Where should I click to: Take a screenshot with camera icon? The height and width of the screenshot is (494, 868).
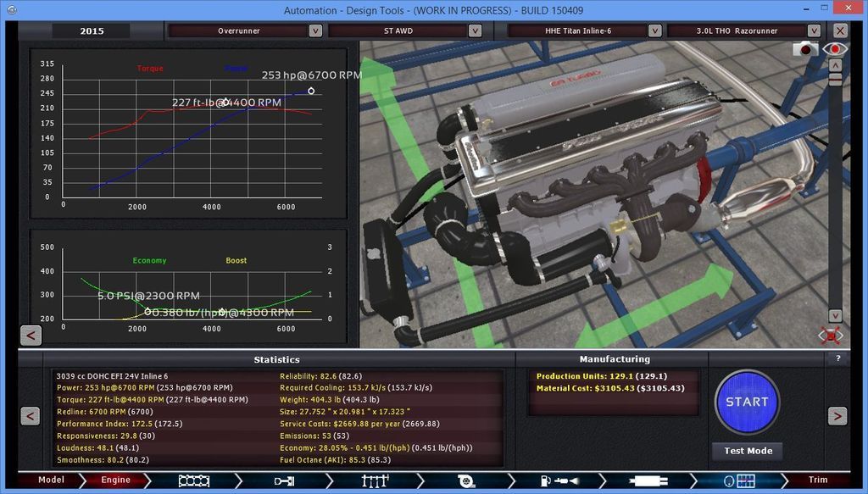click(x=805, y=48)
